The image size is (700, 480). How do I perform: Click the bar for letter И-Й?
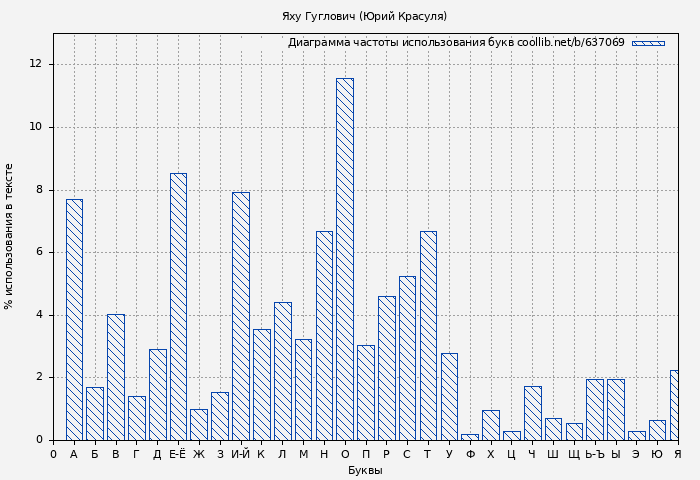click(x=240, y=316)
